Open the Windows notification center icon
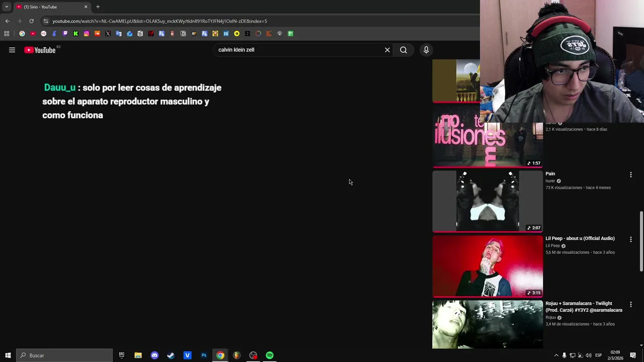644x362 pixels. [633, 355]
